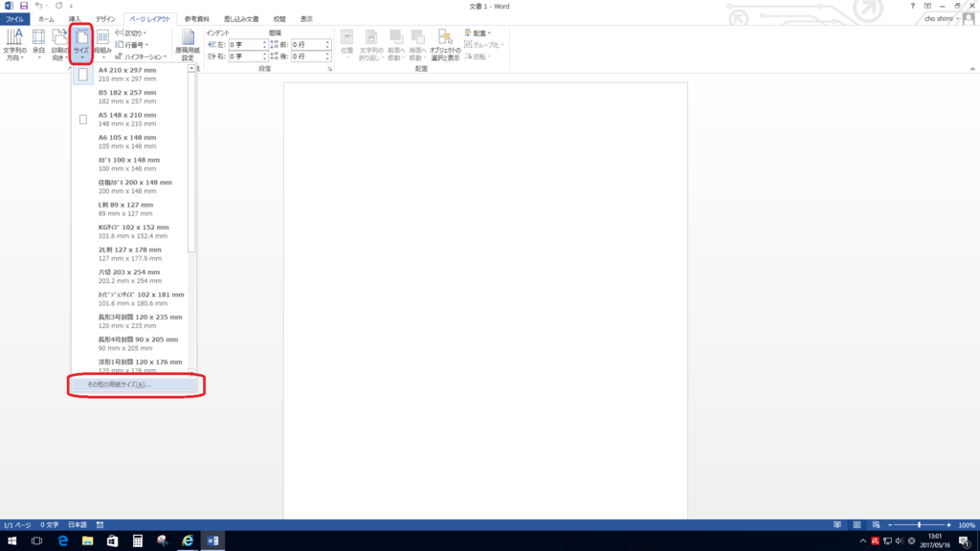The image size is (980, 551).
Task: Select 六切 203 x 254 mm paper size
Action: click(129, 276)
